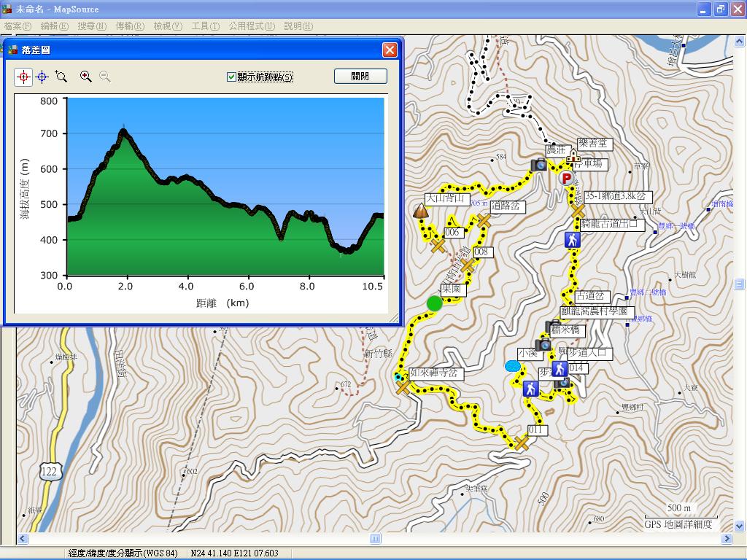The width and height of the screenshot is (747, 560).
Task: Click the hiker icon at 騎龍古道出口
Action: (572, 240)
